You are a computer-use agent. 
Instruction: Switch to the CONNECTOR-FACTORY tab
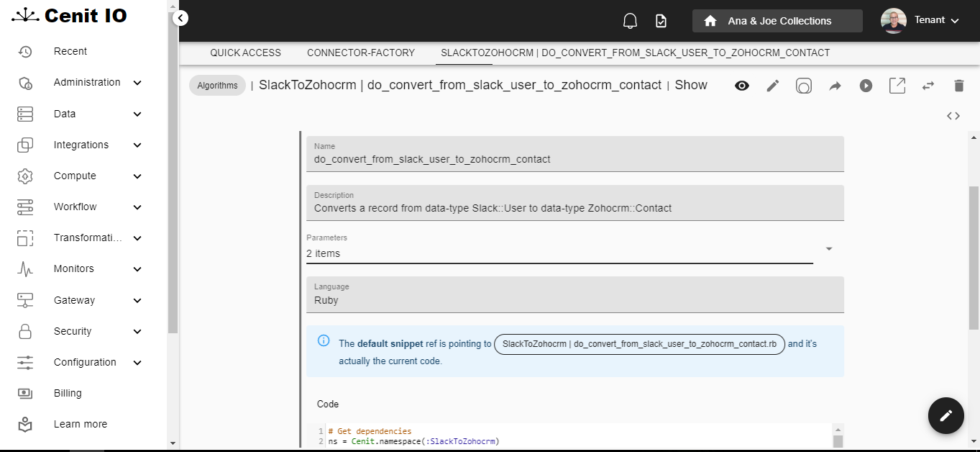361,53
